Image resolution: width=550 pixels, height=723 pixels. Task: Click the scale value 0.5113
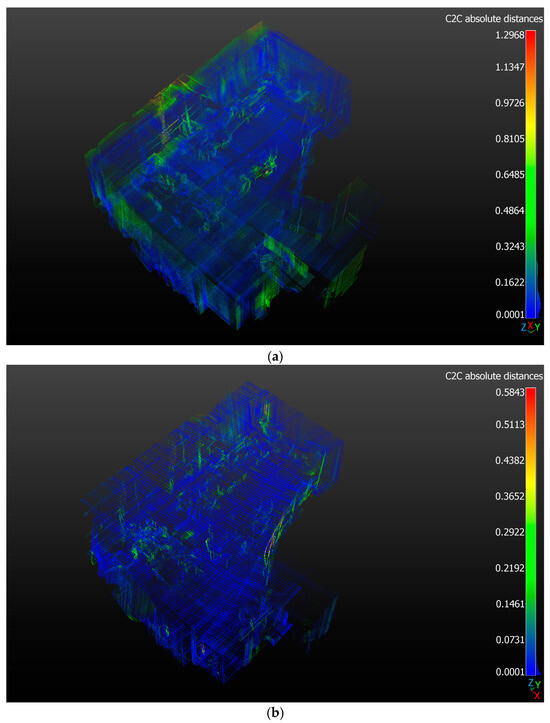click(510, 425)
